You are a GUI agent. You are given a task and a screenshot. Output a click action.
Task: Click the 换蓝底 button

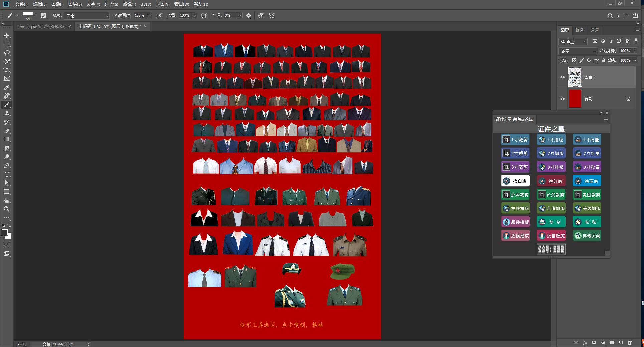click(587, 181)
